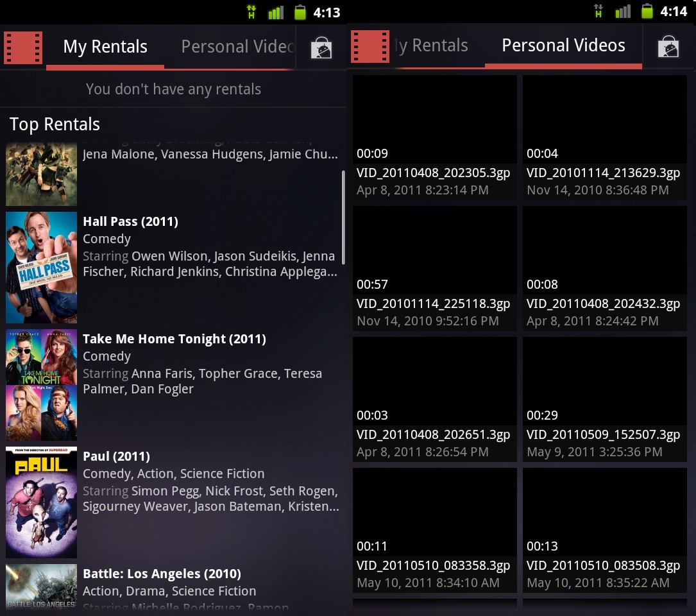Tap Paul genres Comedy, Action, Science Fiction
The image size is (696, 616).
174,474
